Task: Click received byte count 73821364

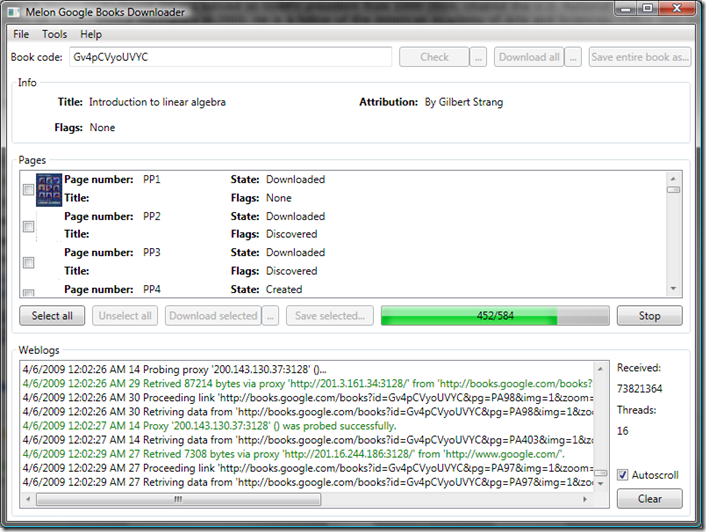Action: point(639,388)
